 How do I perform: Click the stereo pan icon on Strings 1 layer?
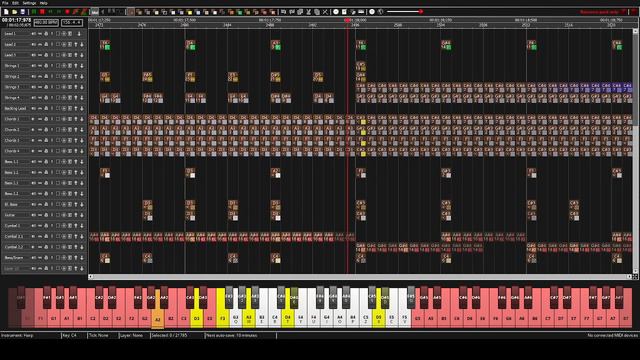40,66
